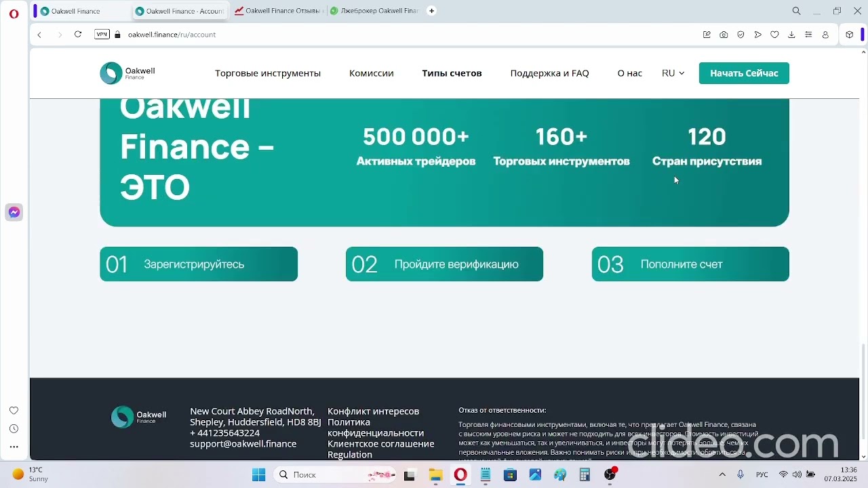
Task: Switch to first Oakwell Finance tab
Action: (x=83, y=11)
